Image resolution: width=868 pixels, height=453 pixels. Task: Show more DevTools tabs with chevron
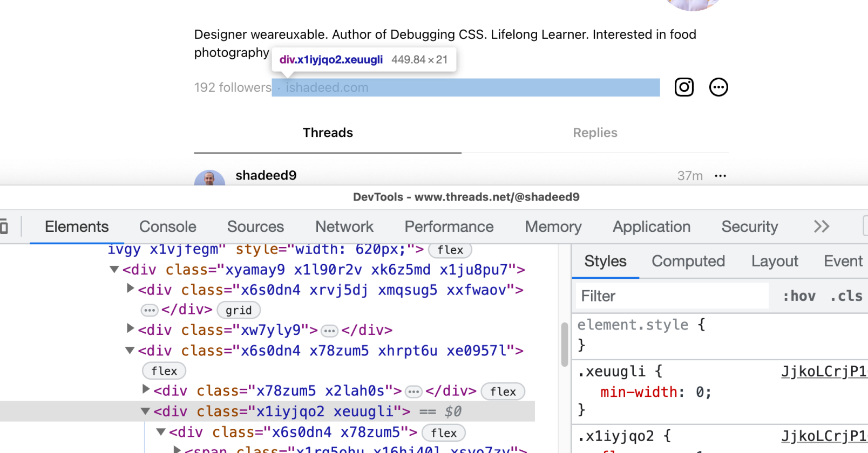pyautogui.click(x=821, y=226)
